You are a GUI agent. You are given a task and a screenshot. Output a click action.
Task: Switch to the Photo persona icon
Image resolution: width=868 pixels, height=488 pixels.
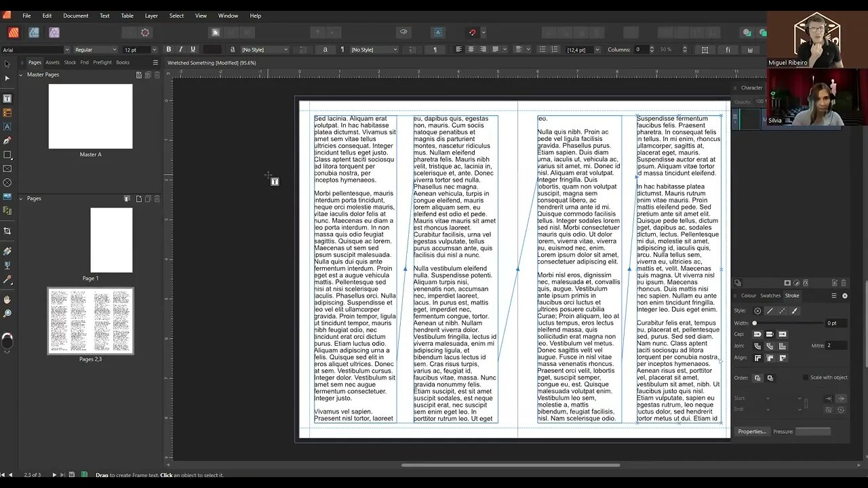click(x=54, y=33)
